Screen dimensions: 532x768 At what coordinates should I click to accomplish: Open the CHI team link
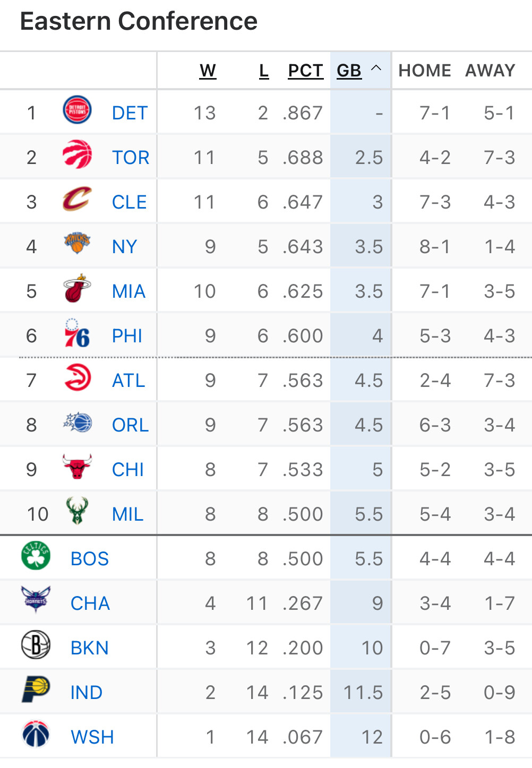point(128,470)
